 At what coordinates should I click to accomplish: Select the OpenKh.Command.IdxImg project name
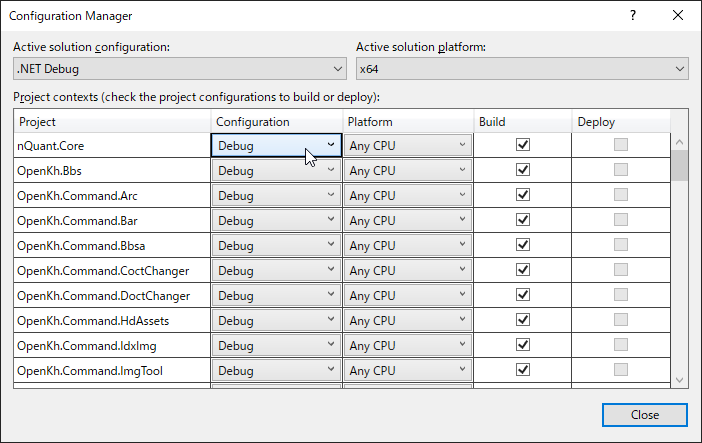click(87, 346)
